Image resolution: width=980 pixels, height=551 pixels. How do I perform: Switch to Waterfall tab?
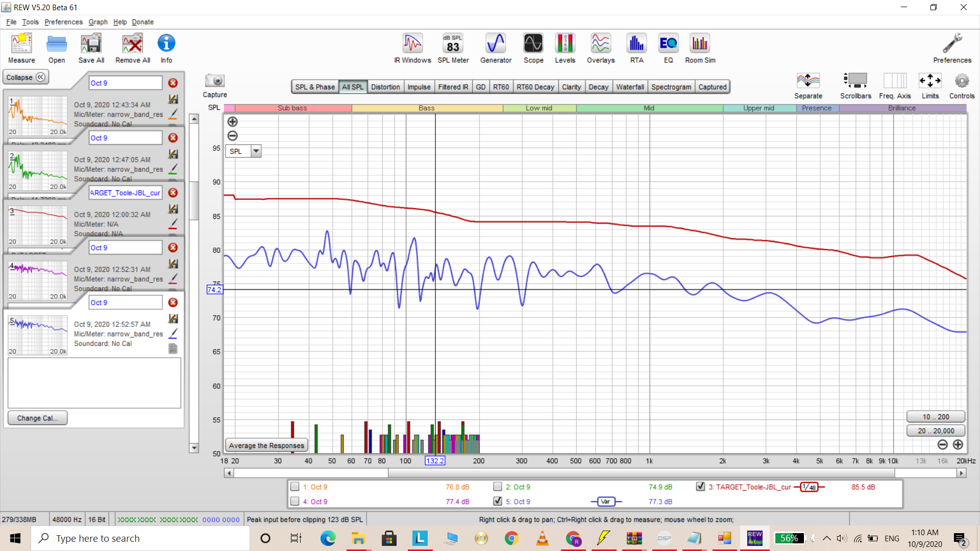pyautogui.click(x=630, y=87)
